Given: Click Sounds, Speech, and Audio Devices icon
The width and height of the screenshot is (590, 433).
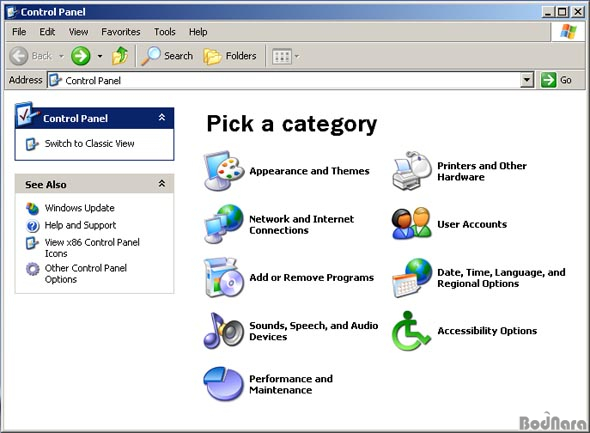Looking at the screenshot, I should (224, 331).
